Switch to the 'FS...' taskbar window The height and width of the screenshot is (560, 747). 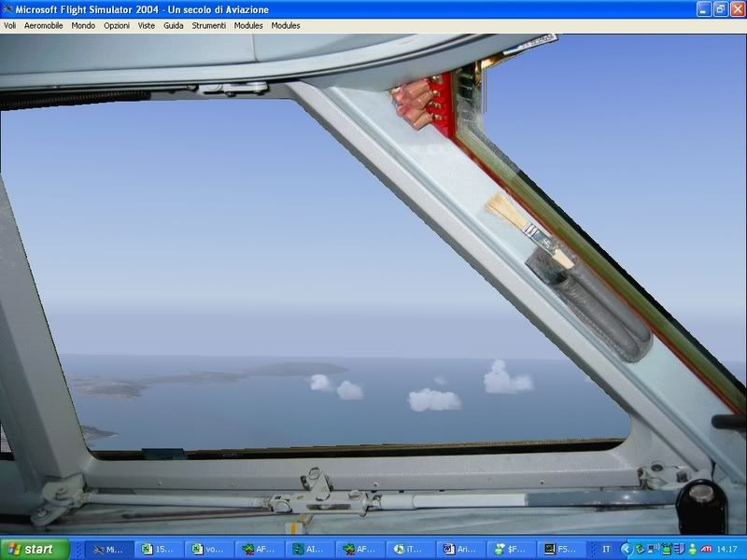pos(561,549)
